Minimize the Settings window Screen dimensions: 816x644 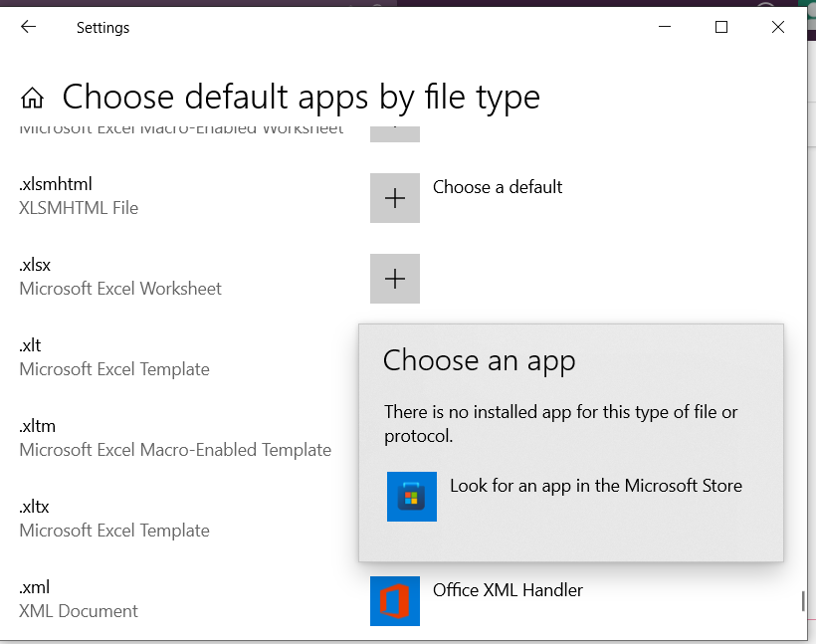pos(665,28)
